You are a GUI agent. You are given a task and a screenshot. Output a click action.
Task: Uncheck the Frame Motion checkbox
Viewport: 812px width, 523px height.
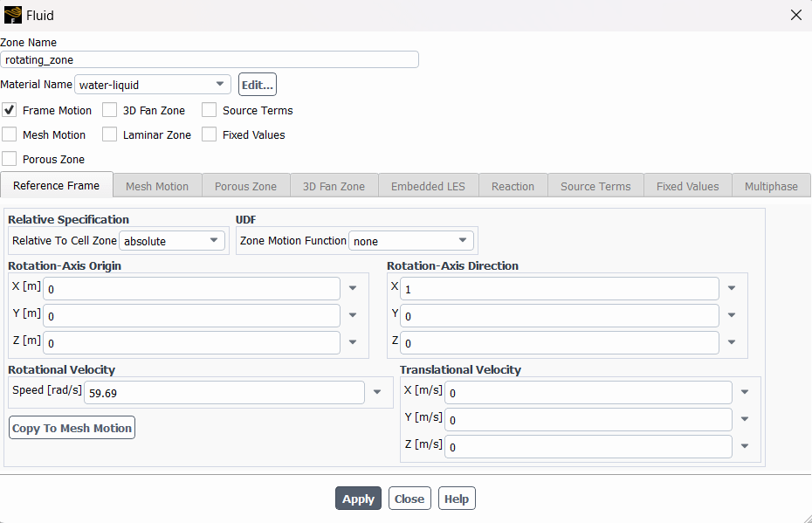click(x=10, y=110)
